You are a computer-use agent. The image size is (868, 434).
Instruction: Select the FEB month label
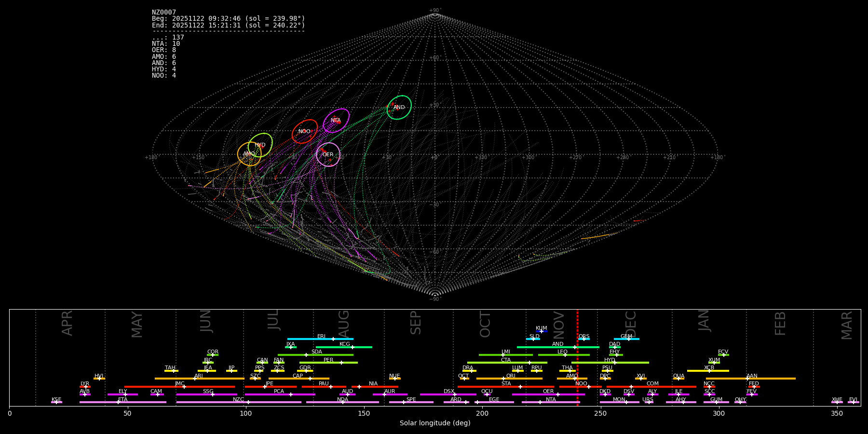(780, 324)
